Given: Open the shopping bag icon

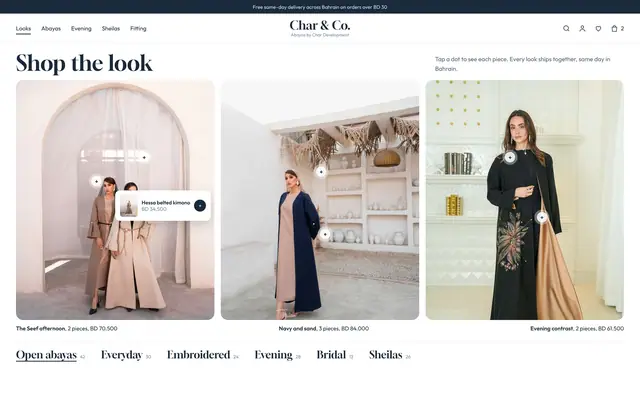Looking at the screenshot, I should [614, 29].
